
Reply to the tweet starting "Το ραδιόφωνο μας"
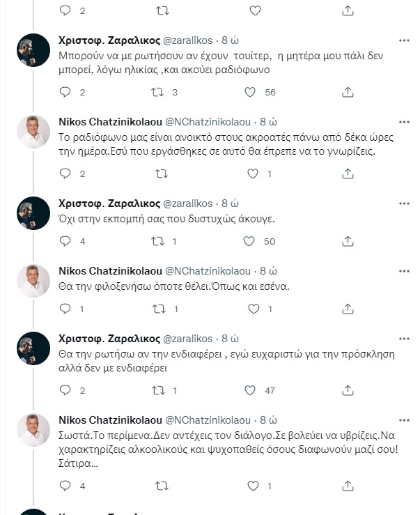tap(65, 174)
